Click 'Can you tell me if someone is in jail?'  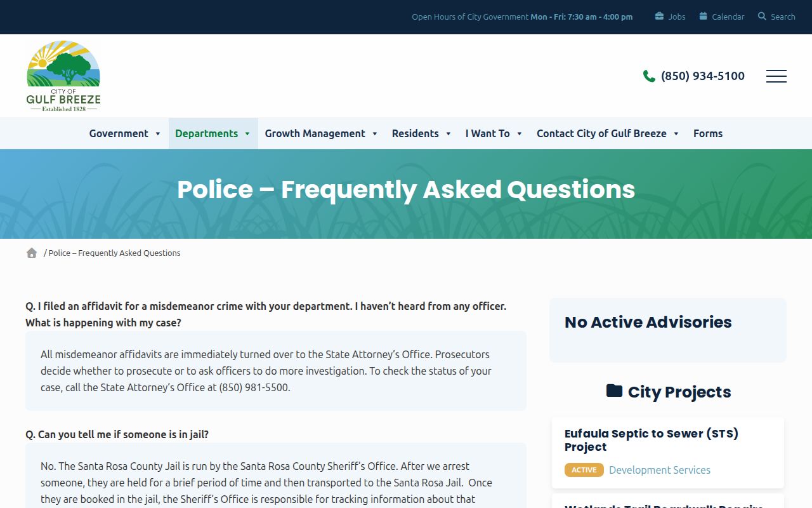pyautogui.click(x=117, y=434)
